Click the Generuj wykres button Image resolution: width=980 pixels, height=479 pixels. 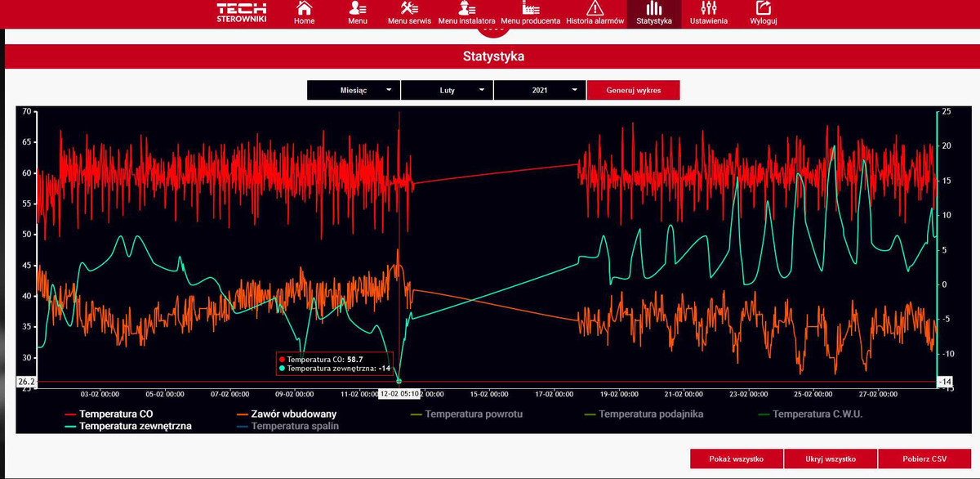(633, 90)
